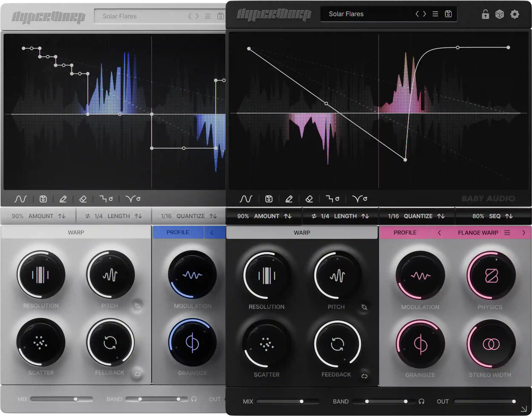Click the PHYSICS knob
This screenshot has height=416, width=532.
(x=491, y=275)
